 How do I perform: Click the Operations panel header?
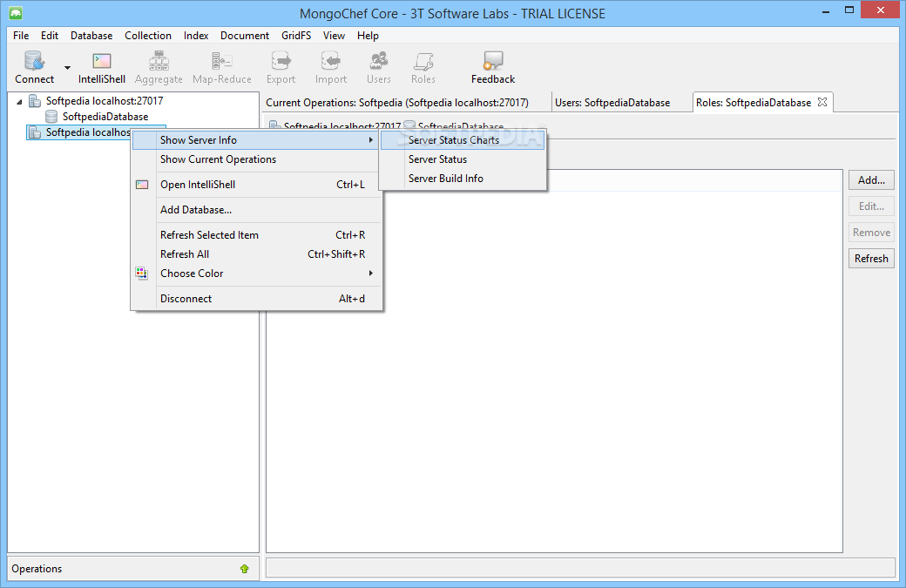tap(133, 569)
